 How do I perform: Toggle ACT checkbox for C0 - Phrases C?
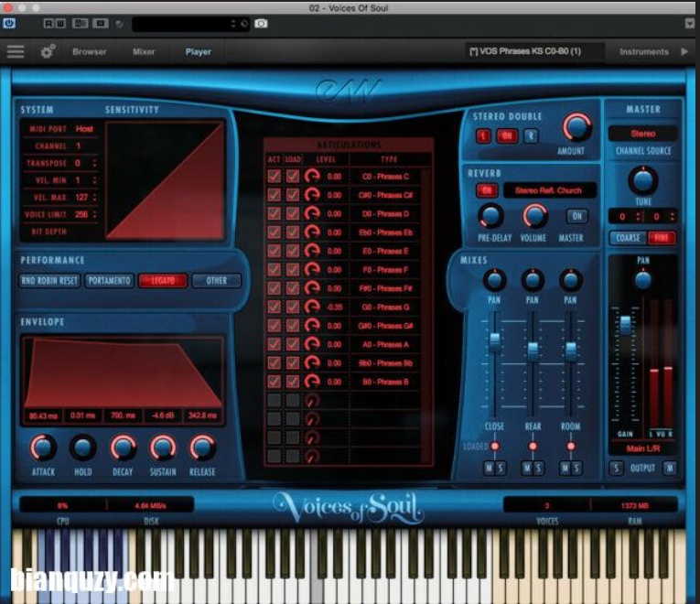pos(275,177)
